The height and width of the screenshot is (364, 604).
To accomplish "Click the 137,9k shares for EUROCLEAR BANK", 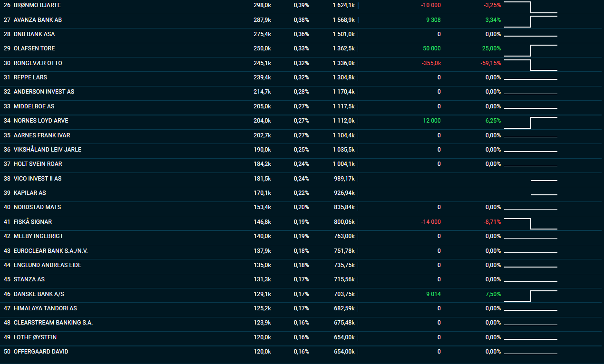I will click(x=262, y=251).
